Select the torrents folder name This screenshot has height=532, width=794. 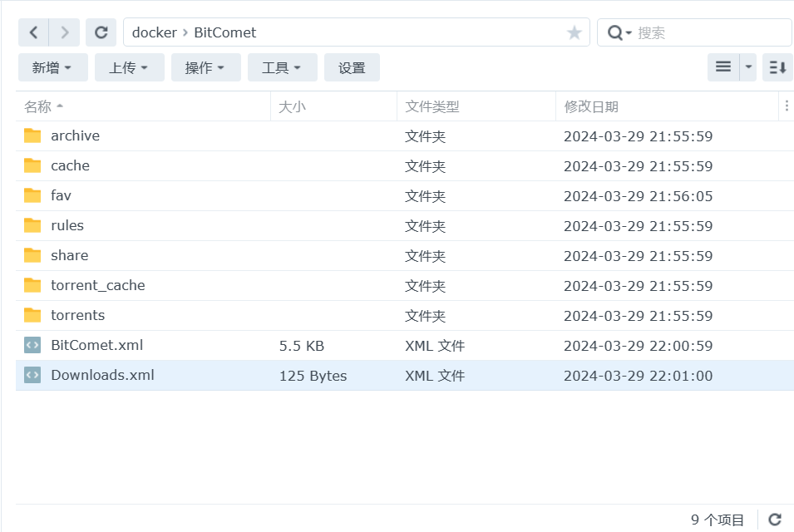(x=77, y=315)
